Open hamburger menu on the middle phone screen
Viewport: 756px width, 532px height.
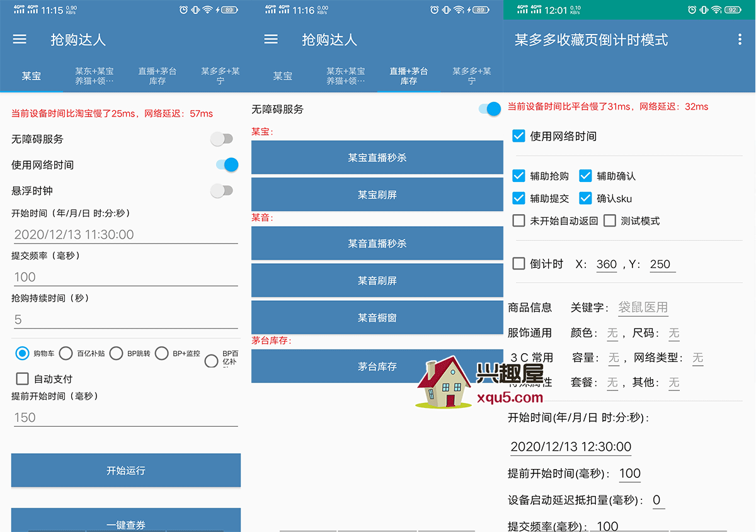coord(271,40)
